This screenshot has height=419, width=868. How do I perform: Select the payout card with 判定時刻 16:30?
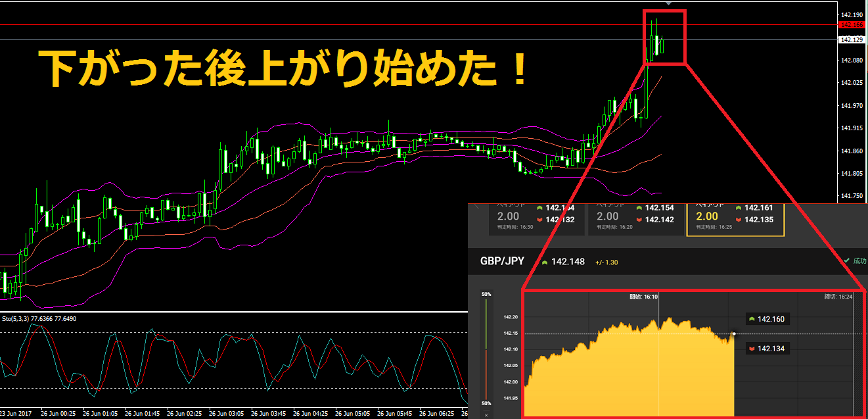point(536,218)
